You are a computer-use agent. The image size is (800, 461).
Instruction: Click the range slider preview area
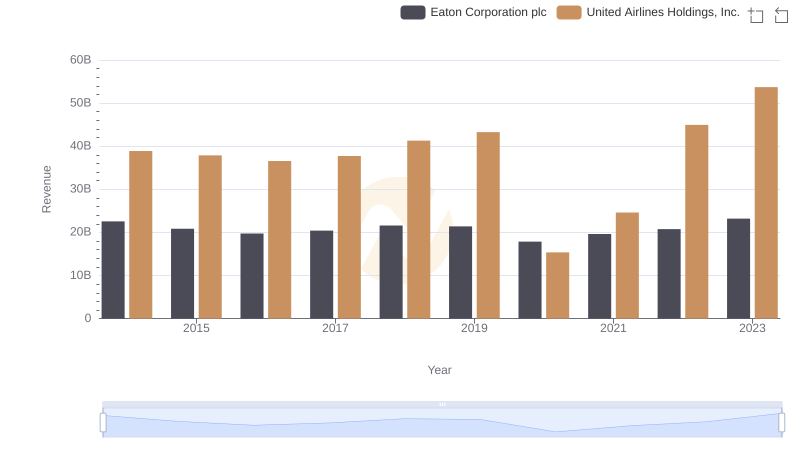point(442,423)
